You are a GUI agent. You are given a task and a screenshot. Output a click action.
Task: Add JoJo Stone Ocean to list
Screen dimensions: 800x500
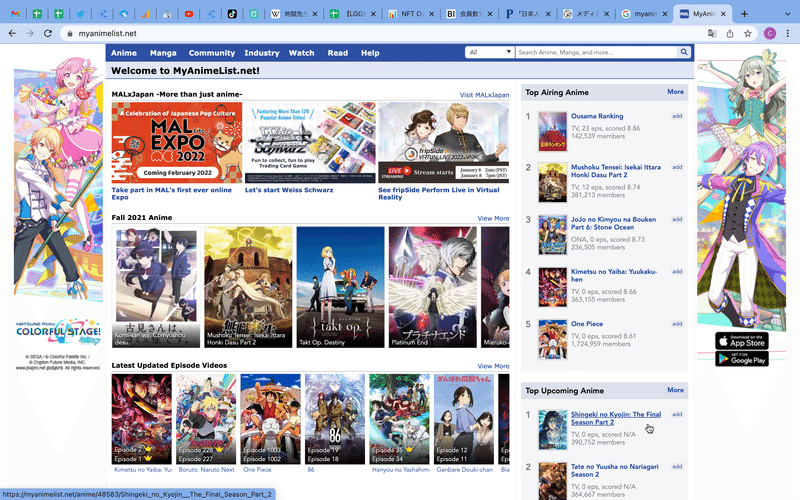(677, 219)
